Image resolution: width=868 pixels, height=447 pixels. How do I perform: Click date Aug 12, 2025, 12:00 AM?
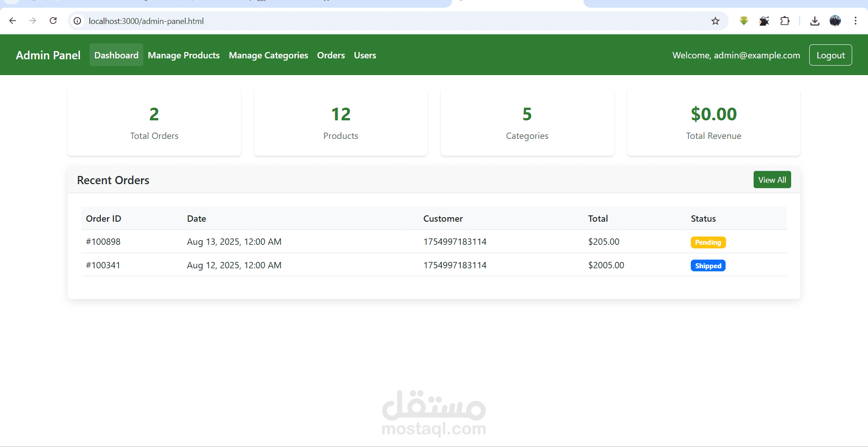pos(234,265)
